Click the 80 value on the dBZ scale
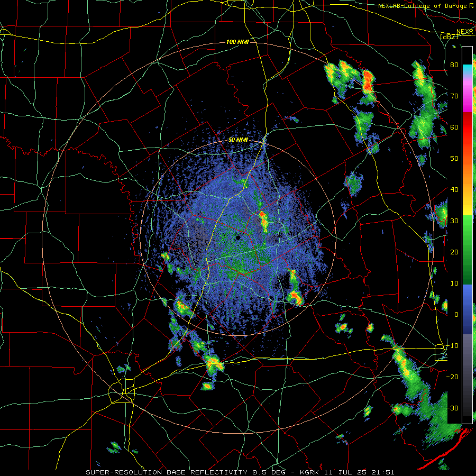The image size is (476, 476). pyautogui.click(x=454, y=65)
